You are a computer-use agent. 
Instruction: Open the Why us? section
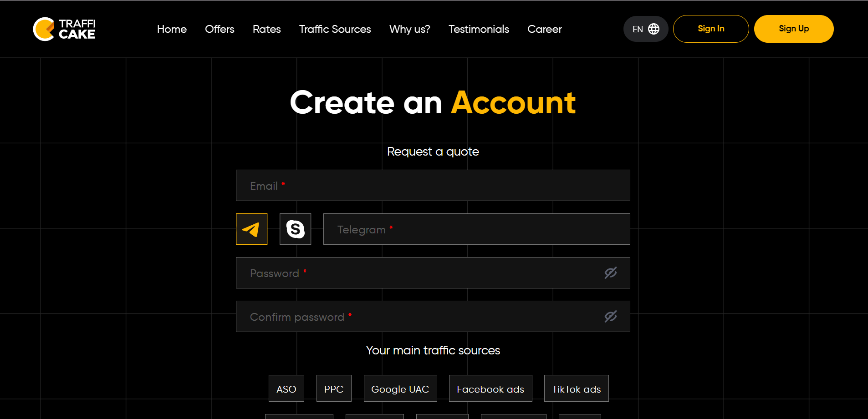[x=409, y=29]
